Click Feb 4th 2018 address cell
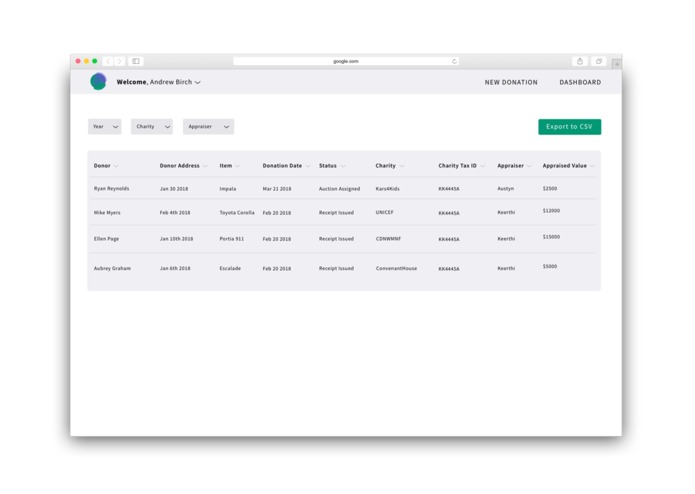The width and height of the screenshot is (695, 494). point(175,213)
